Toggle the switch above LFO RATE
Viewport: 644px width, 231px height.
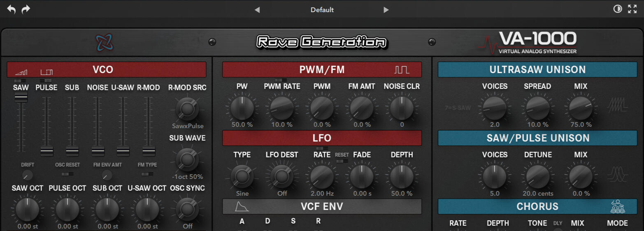pyautogui.click(x=322, y=148)
